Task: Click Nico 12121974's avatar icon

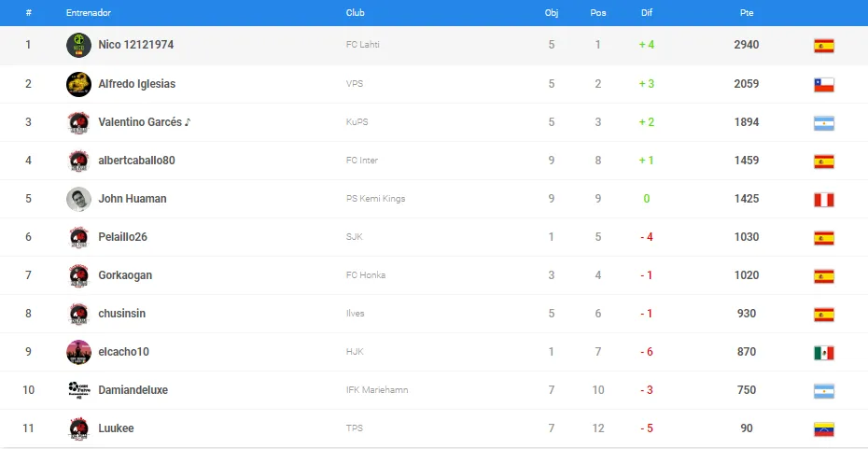Action: click(x=78, y=45)
